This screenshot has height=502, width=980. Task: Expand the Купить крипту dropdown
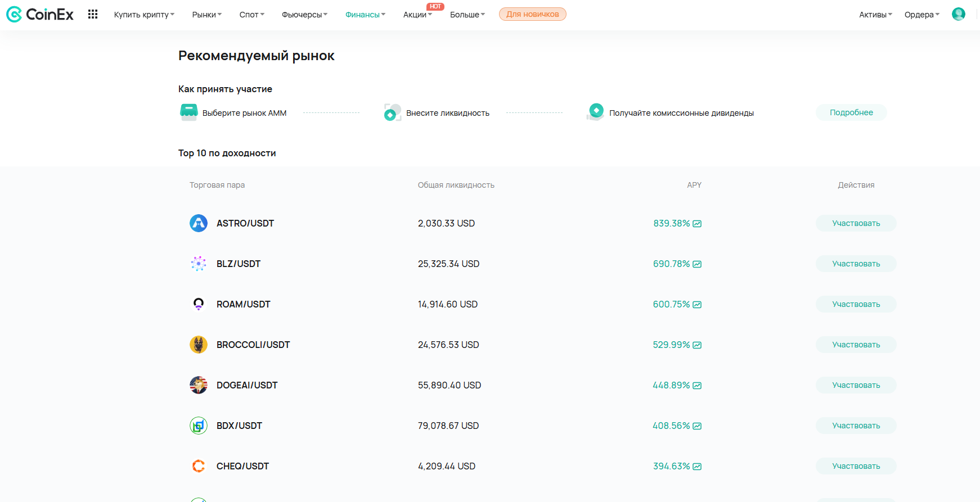(144, 15)
